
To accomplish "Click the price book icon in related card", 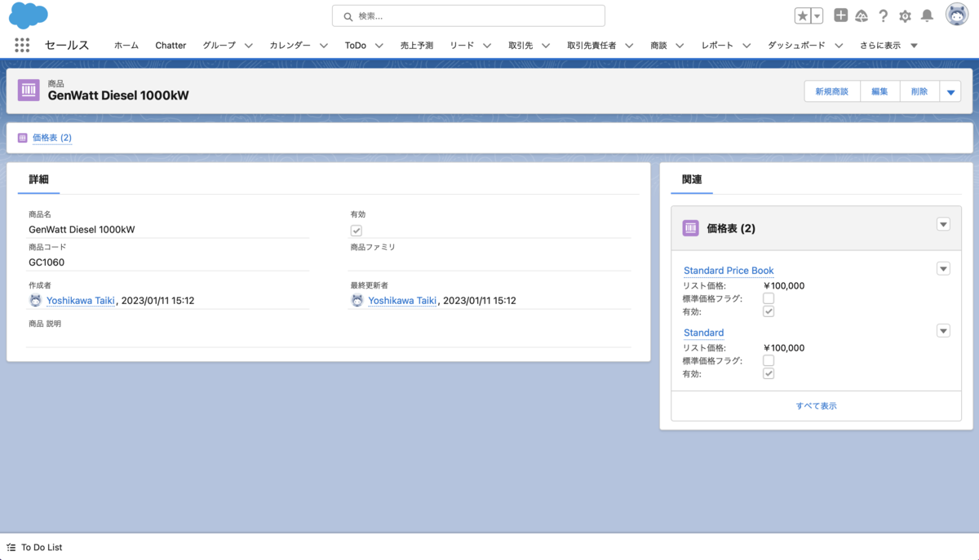I will point(690,228).
